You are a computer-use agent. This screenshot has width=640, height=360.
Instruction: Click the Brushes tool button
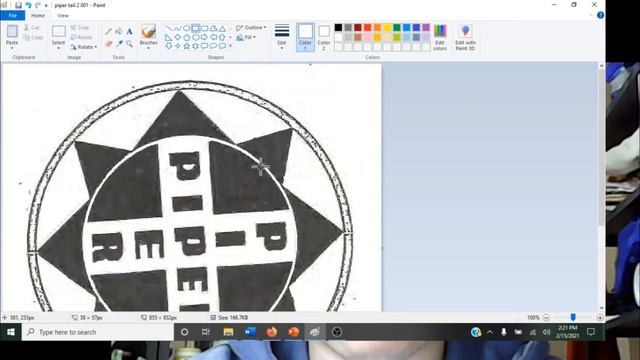pyautogui.click(x=148, y=31)
